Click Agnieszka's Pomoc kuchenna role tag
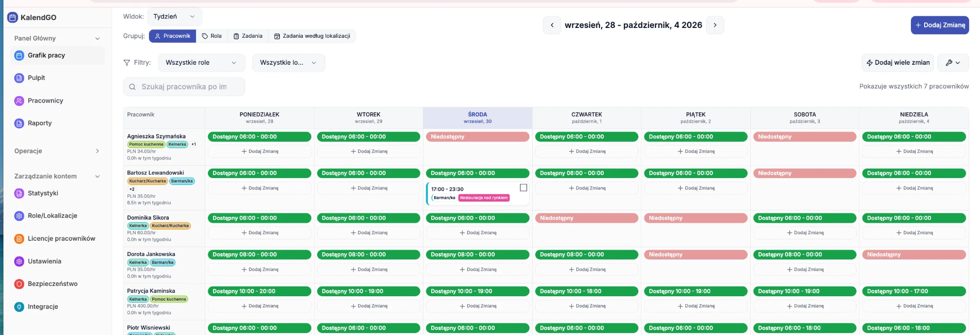The image size is (980, 335). coord(146,145)
